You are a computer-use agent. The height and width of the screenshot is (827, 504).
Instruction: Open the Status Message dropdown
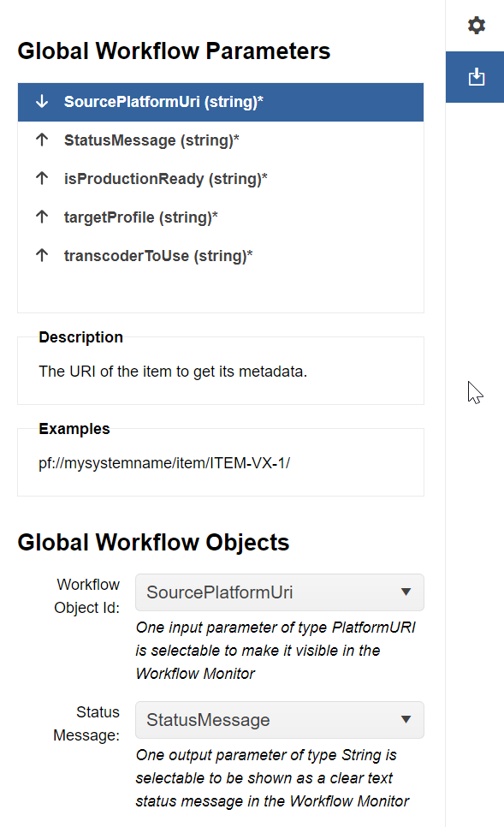[x=280, y=720]
